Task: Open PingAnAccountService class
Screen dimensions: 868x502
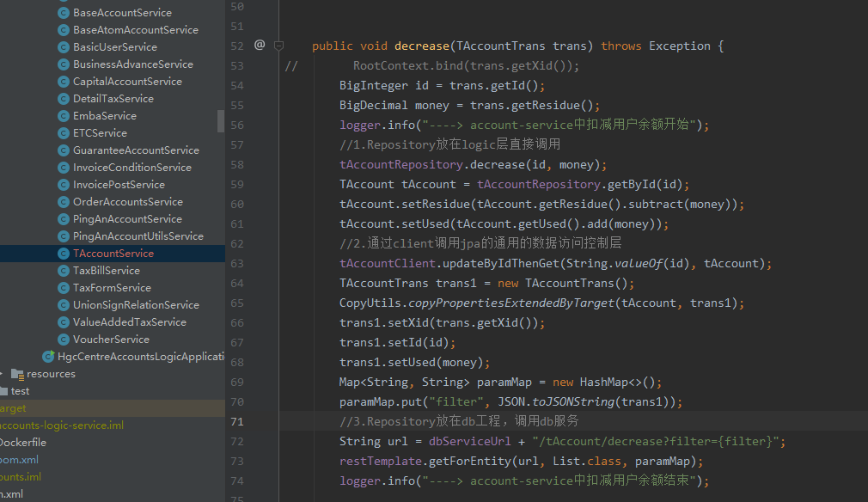Action: point(127,218)
